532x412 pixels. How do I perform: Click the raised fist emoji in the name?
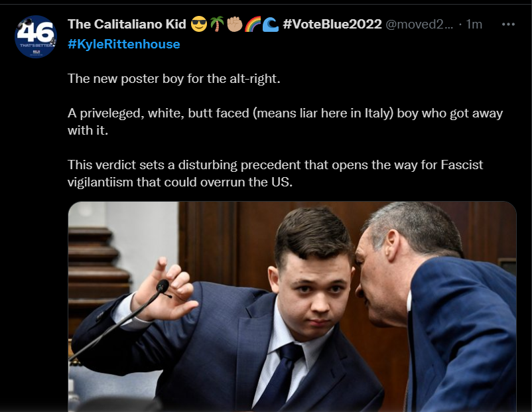pos(234,25)
